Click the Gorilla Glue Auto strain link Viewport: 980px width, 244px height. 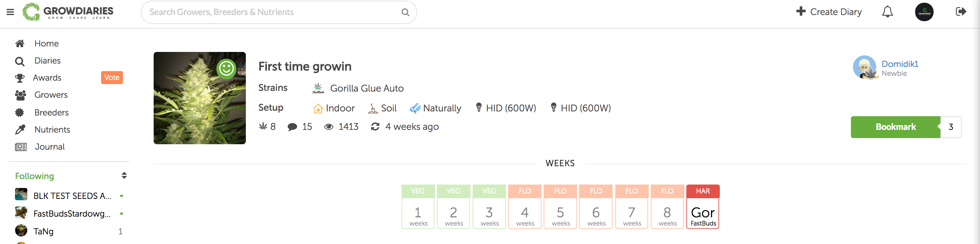(366, 88)
